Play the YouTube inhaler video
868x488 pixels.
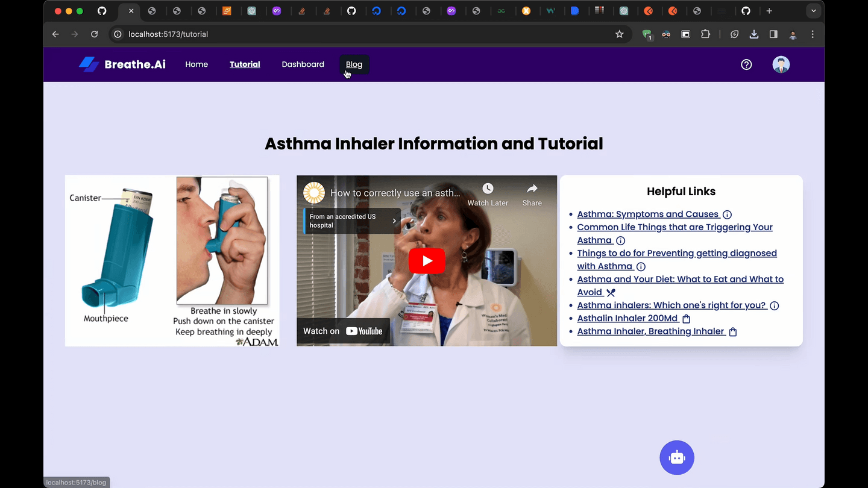click(x=427, y=261)
